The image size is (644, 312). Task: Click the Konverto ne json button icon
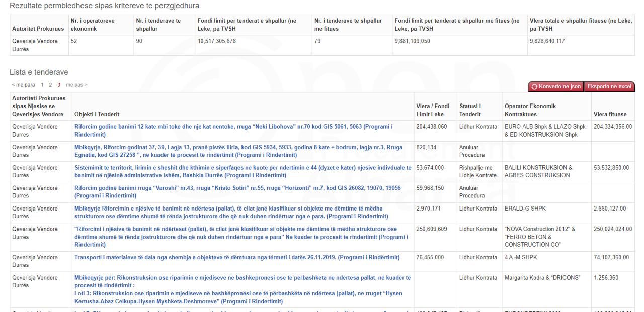coord(535,87)
